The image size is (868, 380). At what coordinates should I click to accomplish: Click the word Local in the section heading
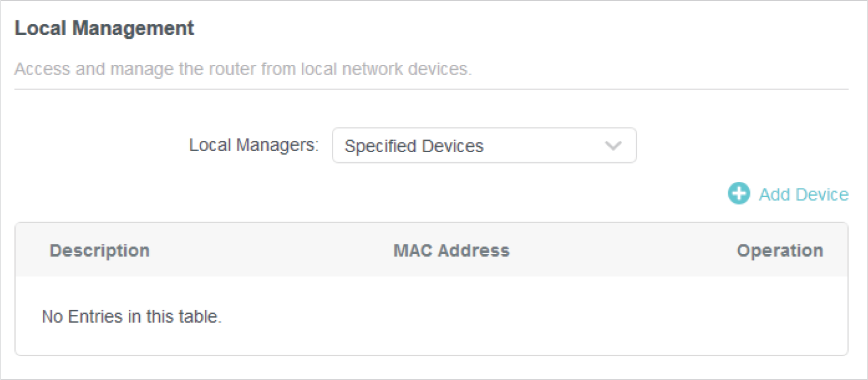click(37, 29)
